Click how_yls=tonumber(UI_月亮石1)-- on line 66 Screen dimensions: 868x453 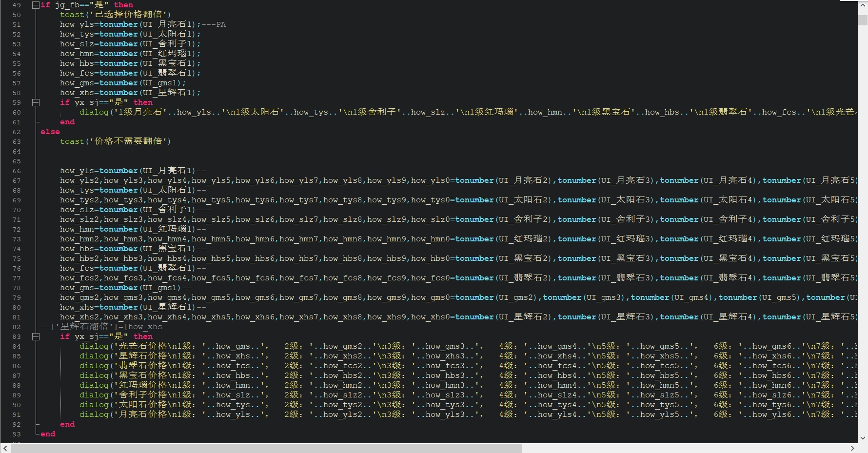[x=133, y=171]
